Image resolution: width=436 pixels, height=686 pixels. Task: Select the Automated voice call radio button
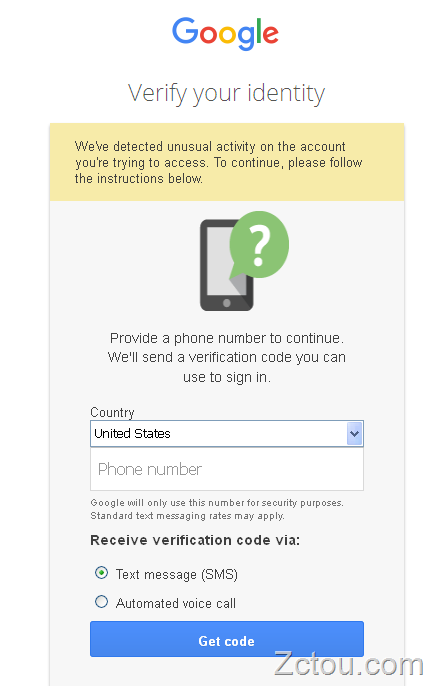(x=101, y=602)
